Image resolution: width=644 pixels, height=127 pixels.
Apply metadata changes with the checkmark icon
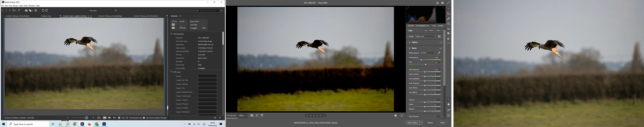(x=220, y=118)
